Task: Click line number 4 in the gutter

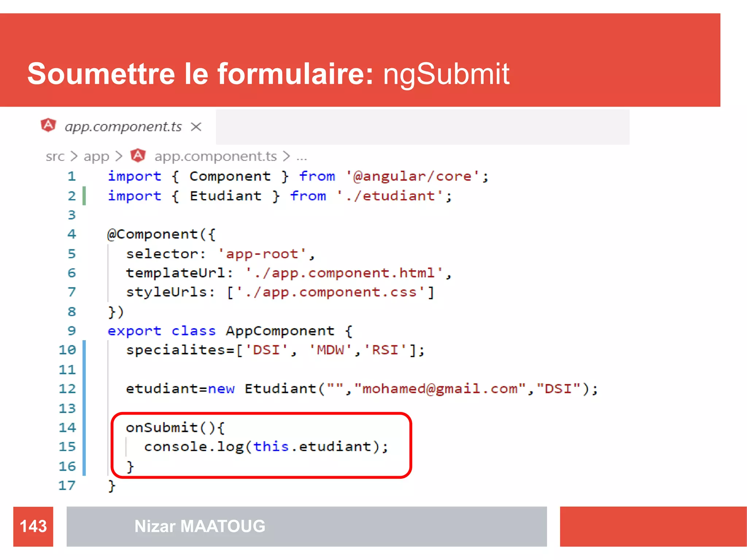Action: 71,234
